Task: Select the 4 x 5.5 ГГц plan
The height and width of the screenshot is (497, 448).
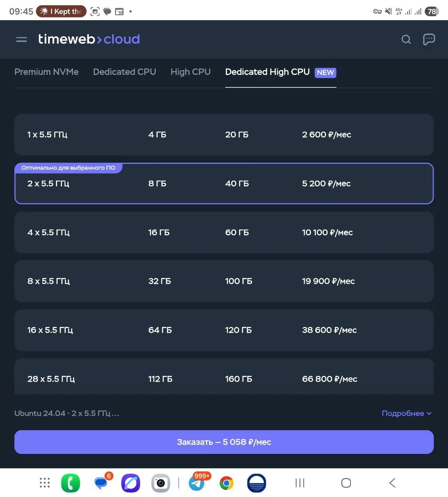Action: (x=224, y=233)
